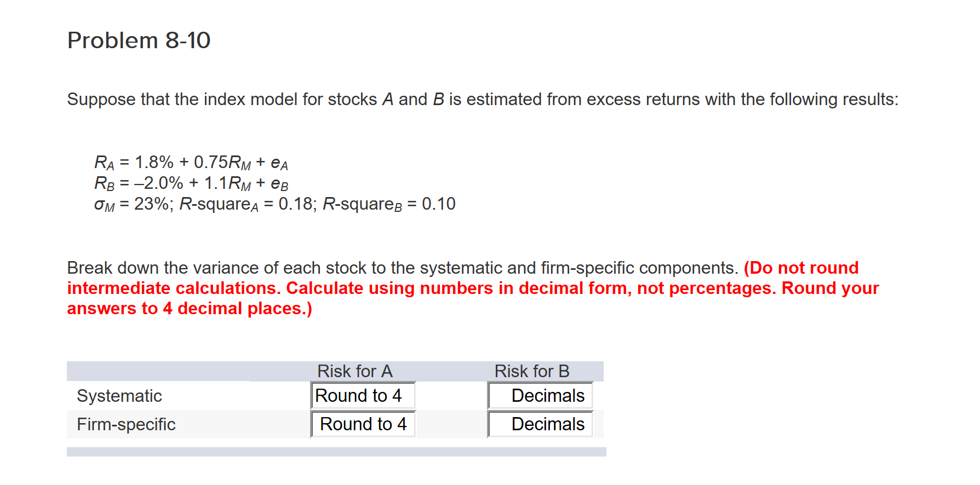Image resolution: width=980 pixels, height=485 pixels.
Task: Click the problem description paragraph
Action: (x=482, y=99)
